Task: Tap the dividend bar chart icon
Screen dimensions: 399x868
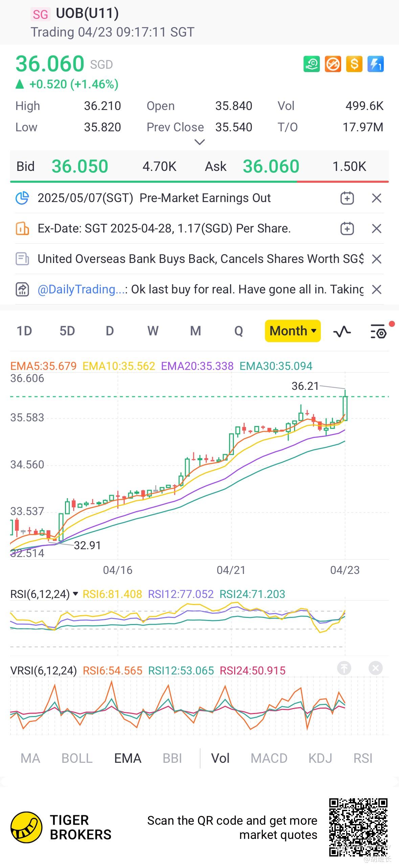Action: (x=22, y=228)
